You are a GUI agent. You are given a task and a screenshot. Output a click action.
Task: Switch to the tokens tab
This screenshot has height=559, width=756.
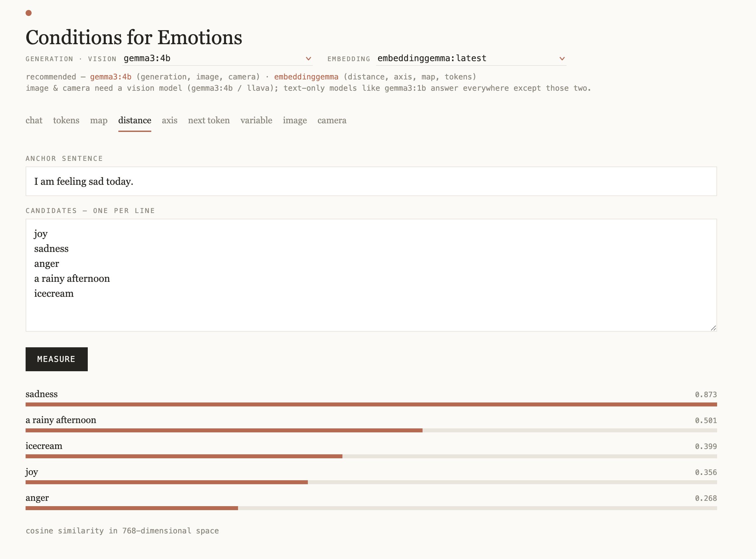(66, 120)
